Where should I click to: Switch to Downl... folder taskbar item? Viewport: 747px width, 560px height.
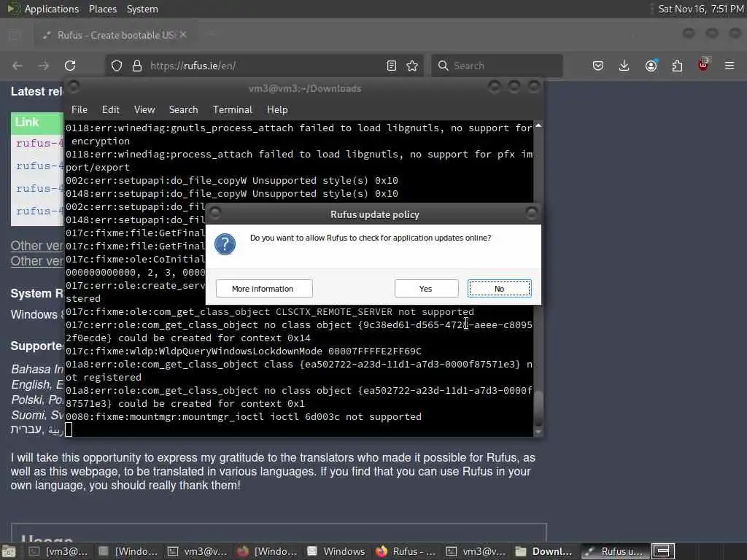coord(544,551)
